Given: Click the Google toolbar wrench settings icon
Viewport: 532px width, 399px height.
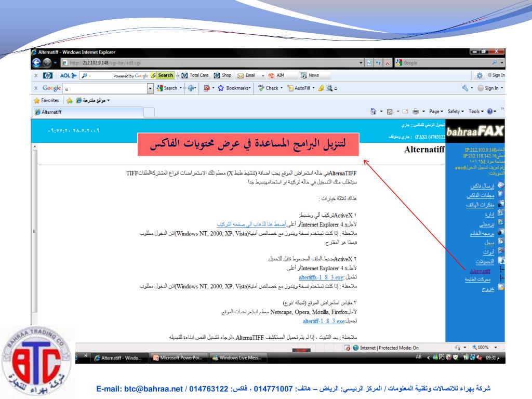Looking at the screenshot, I should [x=465, y=88].
